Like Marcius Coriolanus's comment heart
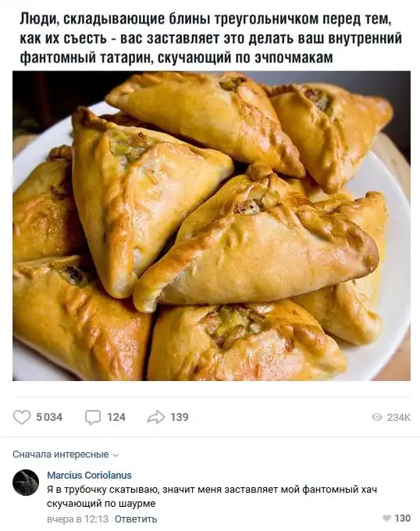 (x=386, y=519)
